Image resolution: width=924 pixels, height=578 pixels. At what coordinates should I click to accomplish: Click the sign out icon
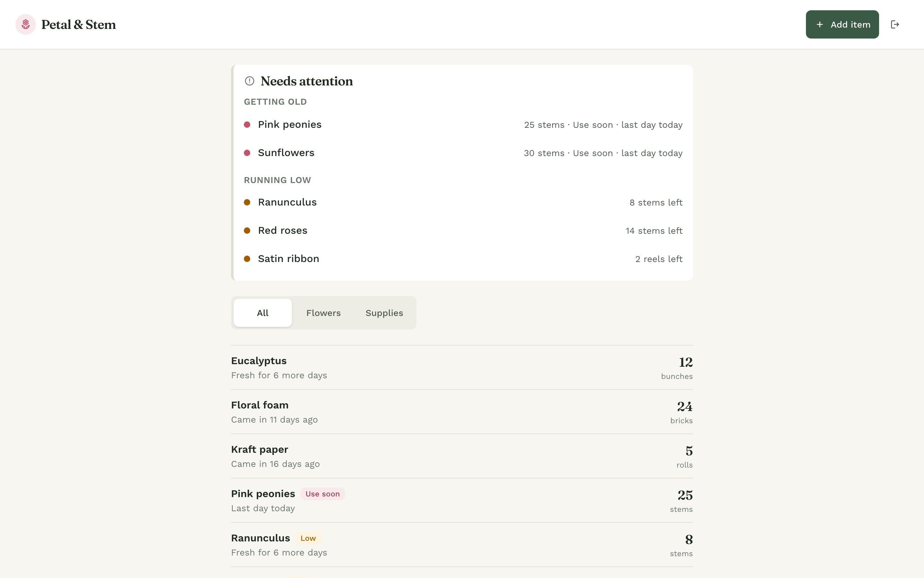pos(894,24)
